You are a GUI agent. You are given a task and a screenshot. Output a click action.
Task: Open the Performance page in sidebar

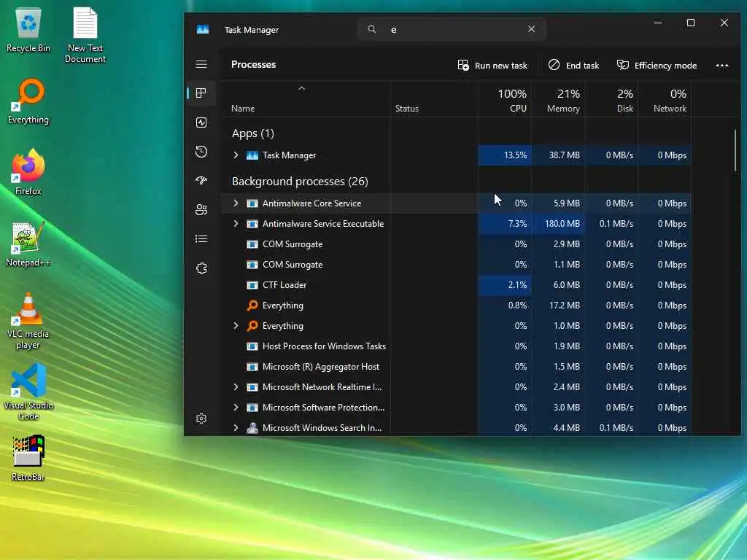[x=201, y=122]
